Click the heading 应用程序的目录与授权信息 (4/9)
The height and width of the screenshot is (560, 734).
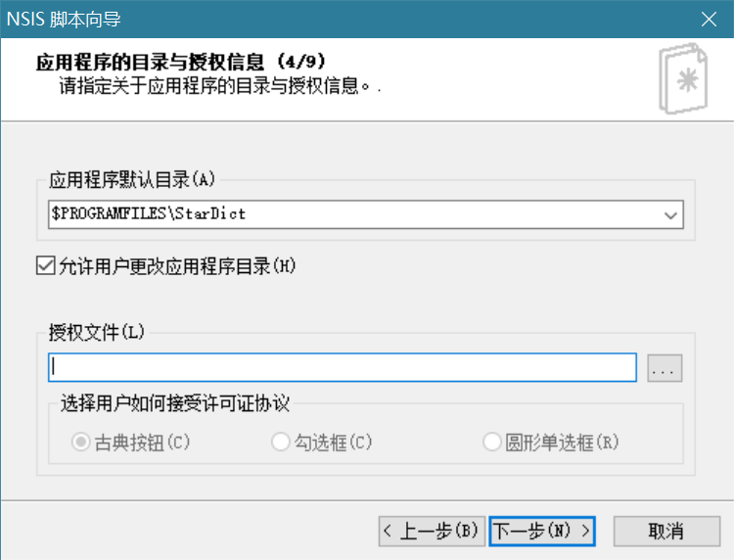click(x=180, y=64)
